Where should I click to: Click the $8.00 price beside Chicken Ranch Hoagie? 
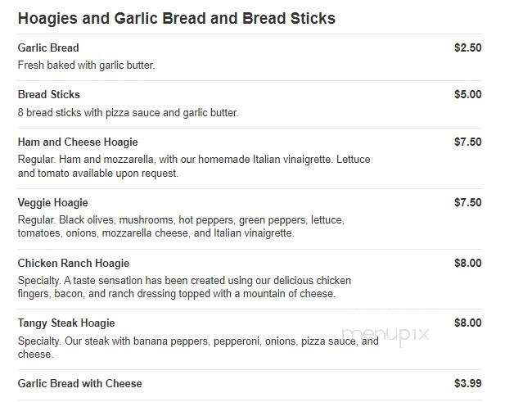[x=468, y=263]
